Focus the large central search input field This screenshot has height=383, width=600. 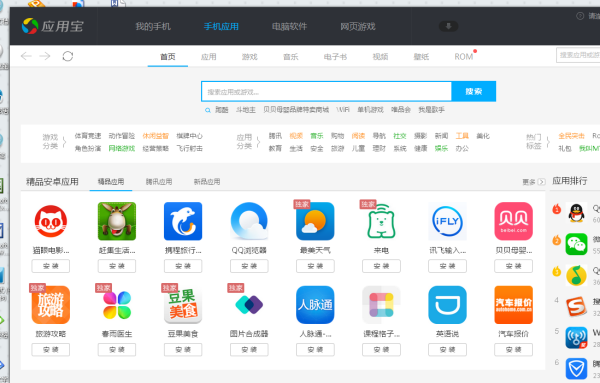pos(326,91)
